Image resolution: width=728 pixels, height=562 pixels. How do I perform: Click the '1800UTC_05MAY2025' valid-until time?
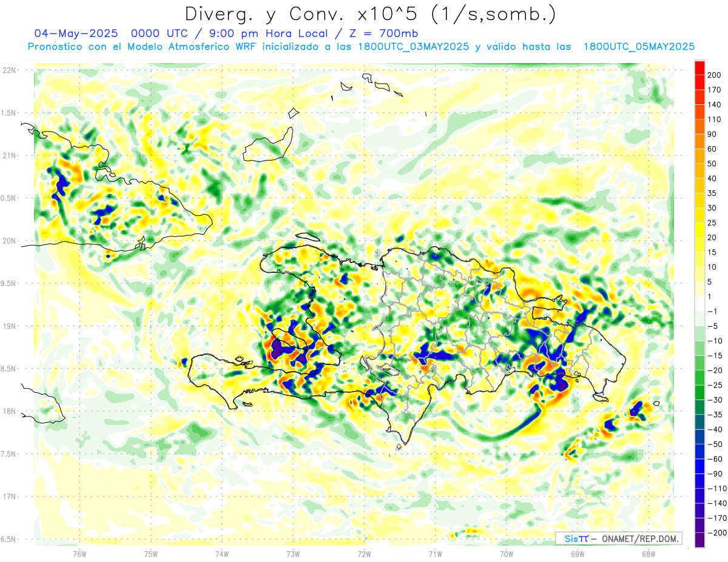click(639, 47)
